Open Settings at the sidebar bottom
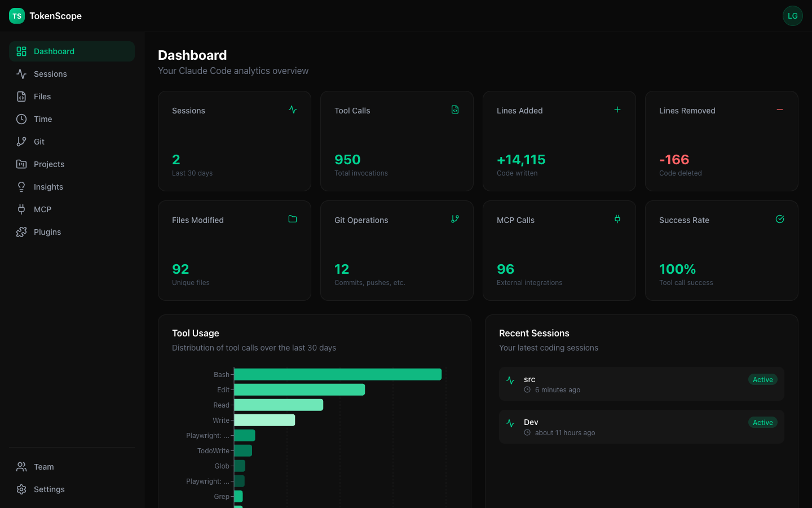 (49, 489)
